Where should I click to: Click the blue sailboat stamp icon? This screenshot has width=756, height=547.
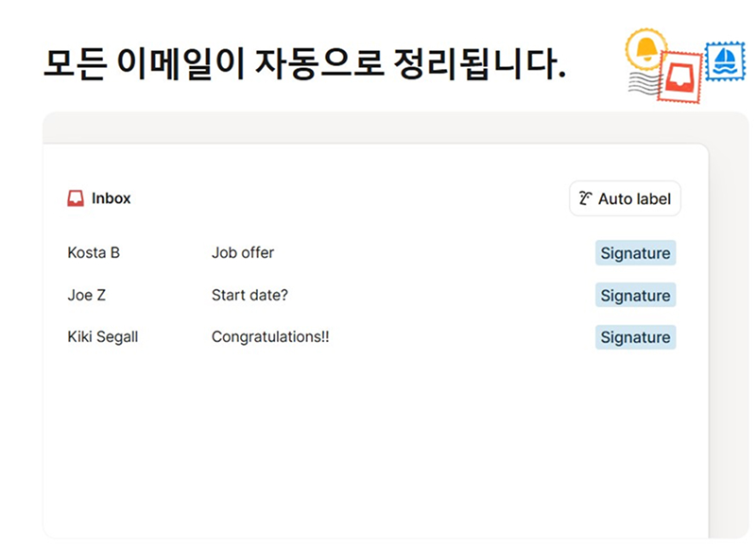pos(726,60)
